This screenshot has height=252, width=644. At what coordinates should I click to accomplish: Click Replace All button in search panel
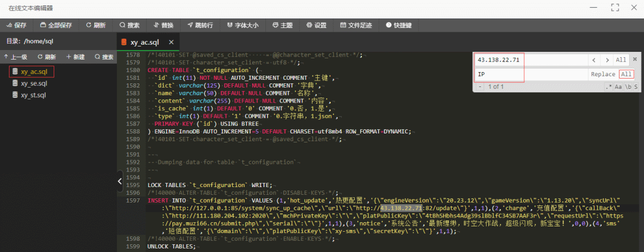[626, 74]
